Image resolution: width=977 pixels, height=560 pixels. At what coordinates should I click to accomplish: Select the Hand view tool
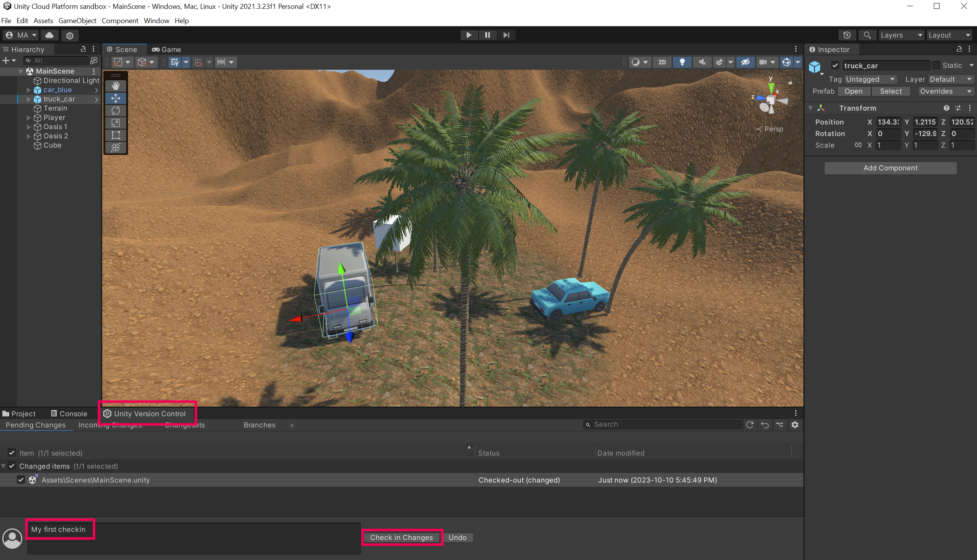click(x=116, y=86)
